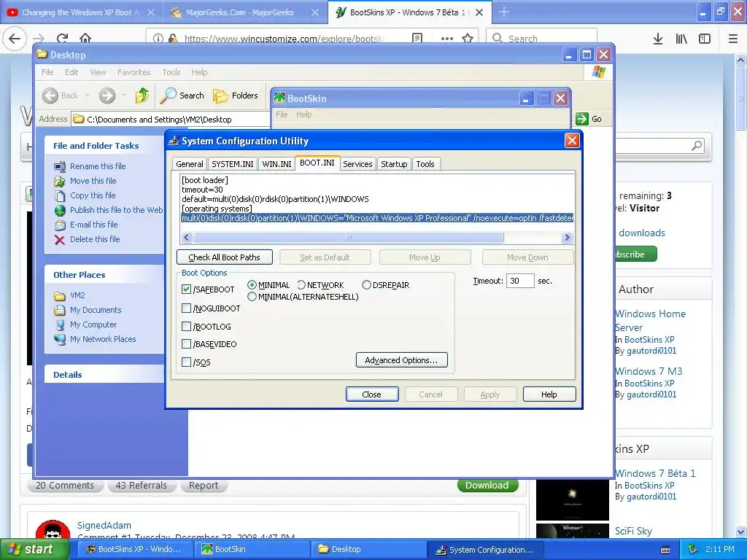Open My Computer icon in Other Places
This screenshot has height=560, width=747.
[x=60, y=324]
